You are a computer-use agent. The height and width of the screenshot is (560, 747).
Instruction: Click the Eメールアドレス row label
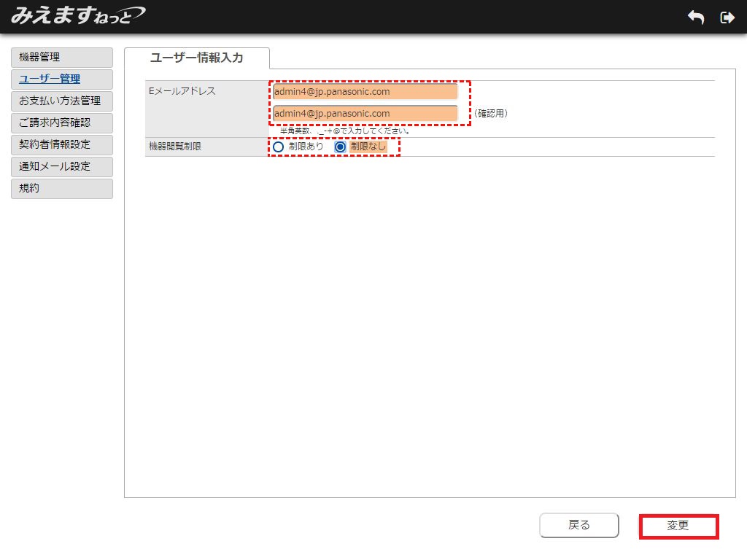click(x=182, y=92)
